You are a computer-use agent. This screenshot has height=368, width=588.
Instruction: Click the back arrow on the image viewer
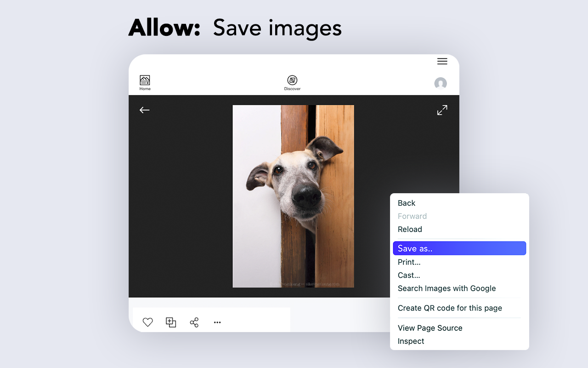click(x=144, y=110)
